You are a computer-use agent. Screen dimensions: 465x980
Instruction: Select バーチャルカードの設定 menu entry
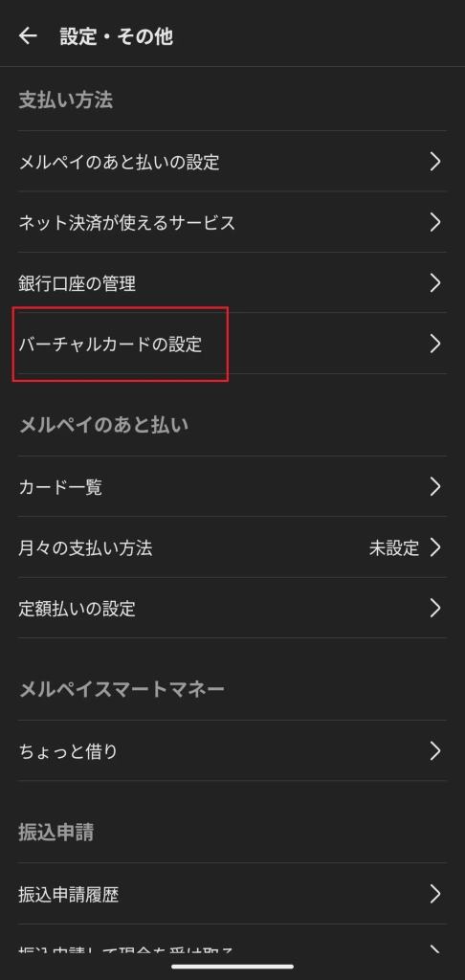click(x=232, y=344)
